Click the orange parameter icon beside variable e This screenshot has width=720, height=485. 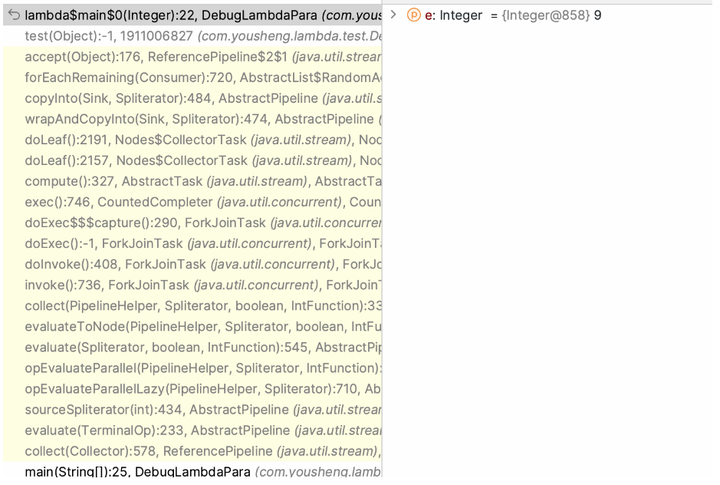(x=414, y=15)
